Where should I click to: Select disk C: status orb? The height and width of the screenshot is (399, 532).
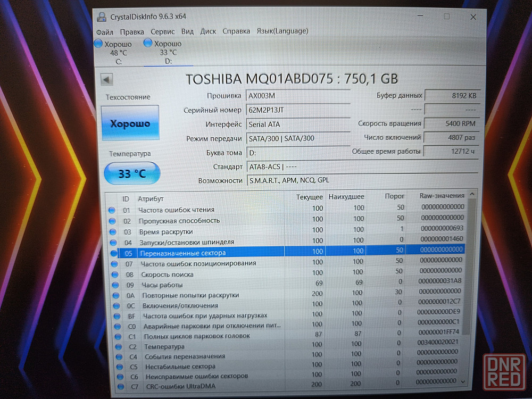coord(98,44)
